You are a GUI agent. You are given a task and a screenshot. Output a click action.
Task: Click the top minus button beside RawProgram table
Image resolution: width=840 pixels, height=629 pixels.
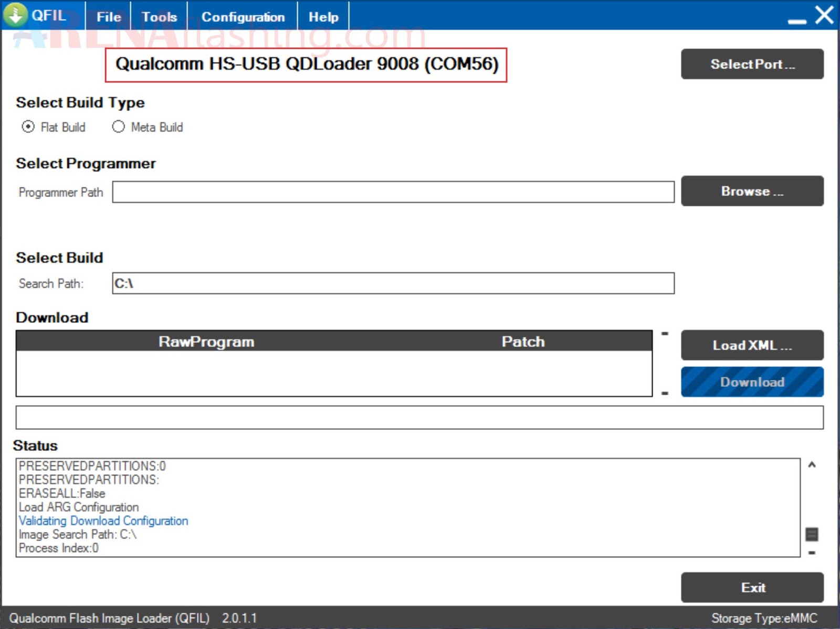[x=665, y=334]
